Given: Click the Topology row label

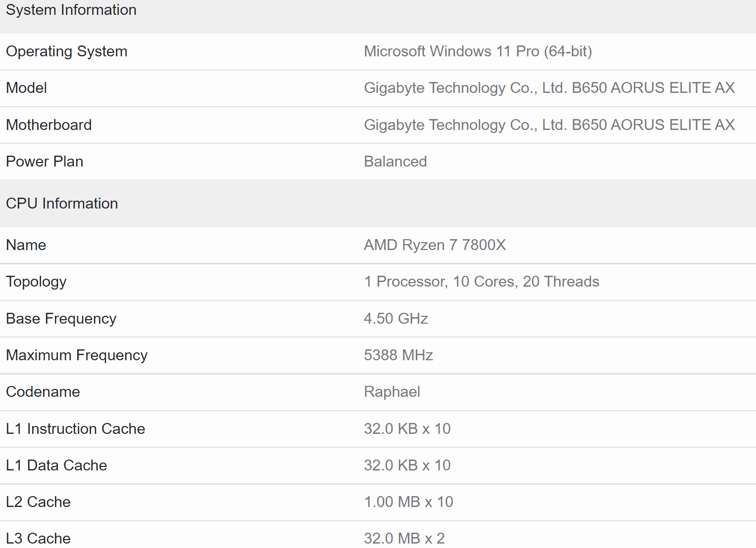Looking at the screenshot, I should coord(36,282).
